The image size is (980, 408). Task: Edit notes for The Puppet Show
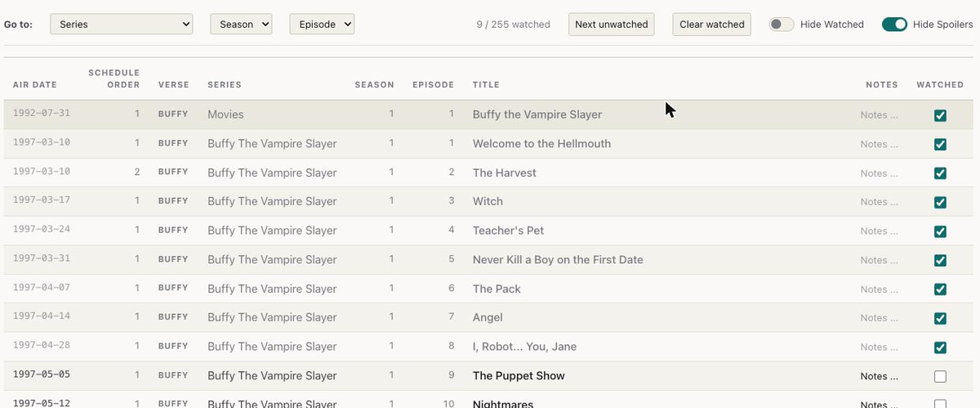(x=879, y=376)
